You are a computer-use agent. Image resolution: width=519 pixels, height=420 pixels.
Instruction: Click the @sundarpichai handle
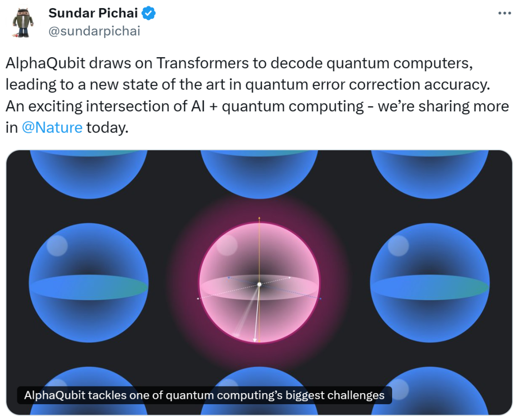pyautogui.click(x=94, y=31)
